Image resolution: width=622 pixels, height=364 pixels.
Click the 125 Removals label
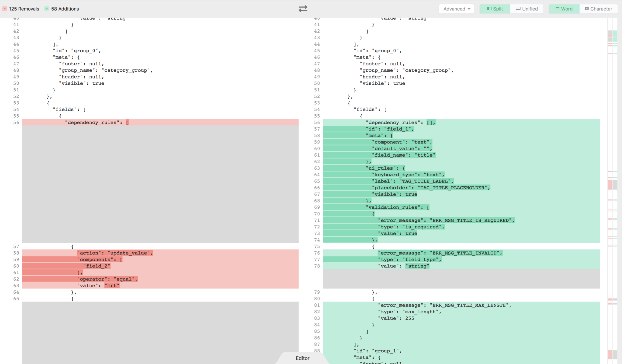(x=24, y=9)
